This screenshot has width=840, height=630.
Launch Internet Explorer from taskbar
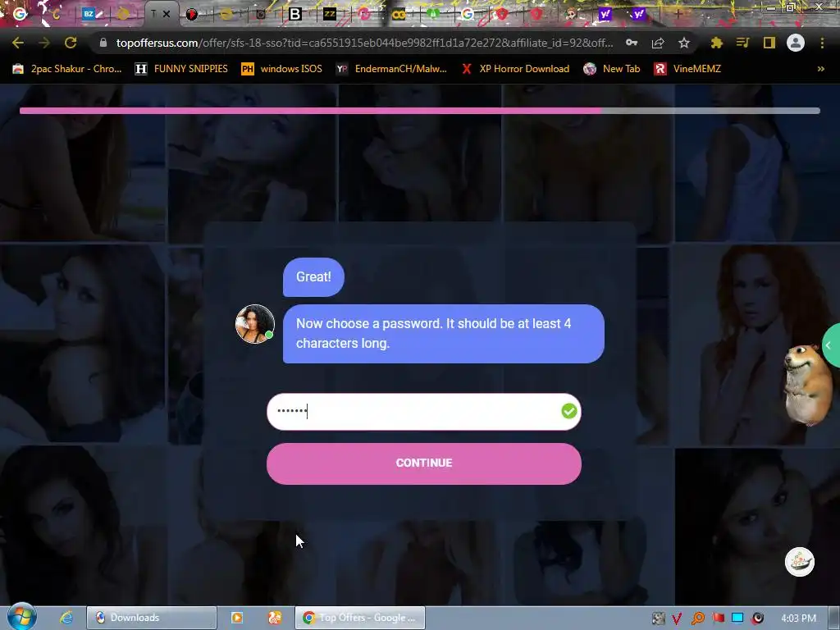(x=66, y=618)
